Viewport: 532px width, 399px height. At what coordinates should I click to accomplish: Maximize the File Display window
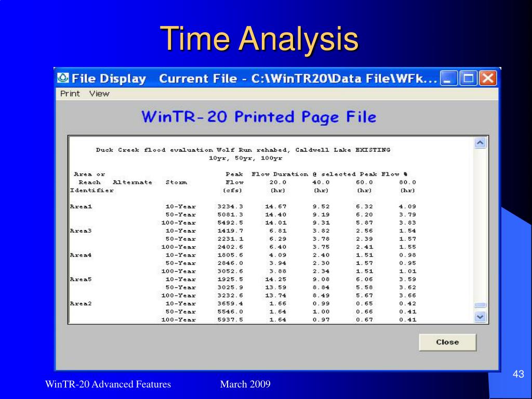pyautogui.click(x=468, y=78)
